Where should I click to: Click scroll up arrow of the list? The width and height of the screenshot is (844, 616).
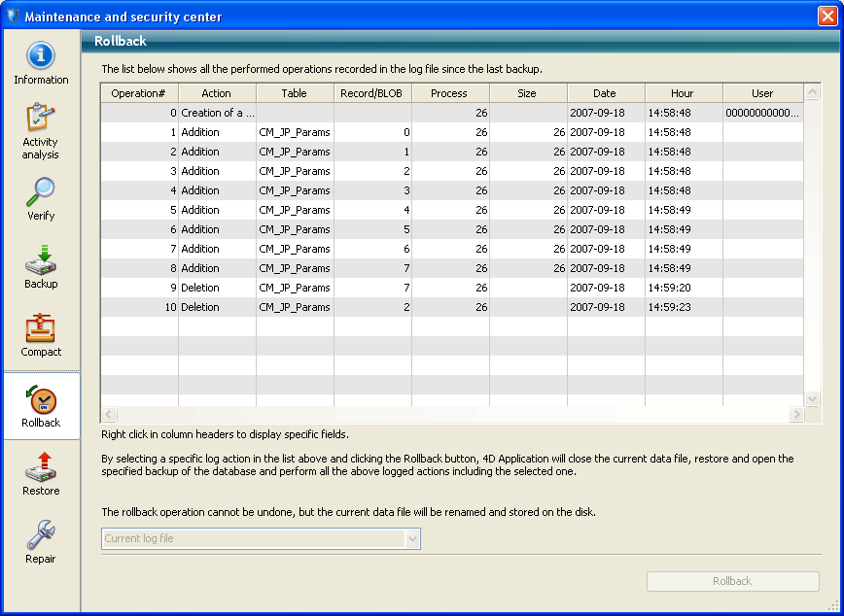click(x=812, y=91)
